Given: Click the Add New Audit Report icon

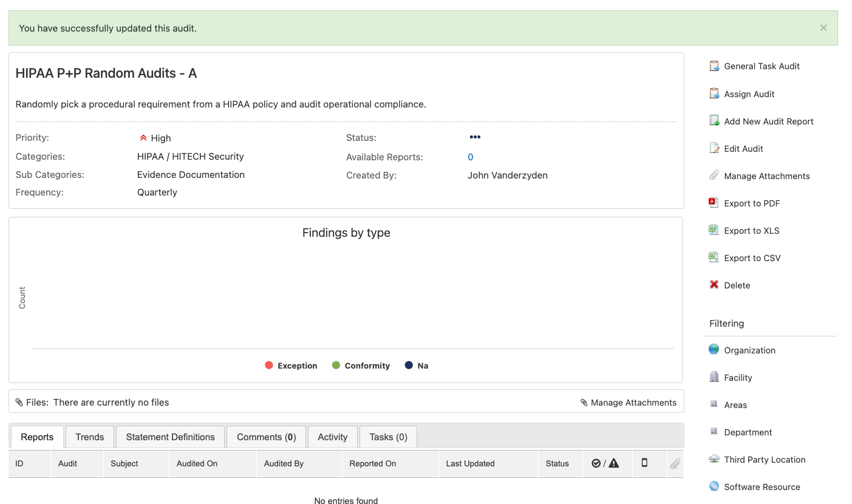Looking at the screenshot, I should 714,121.
